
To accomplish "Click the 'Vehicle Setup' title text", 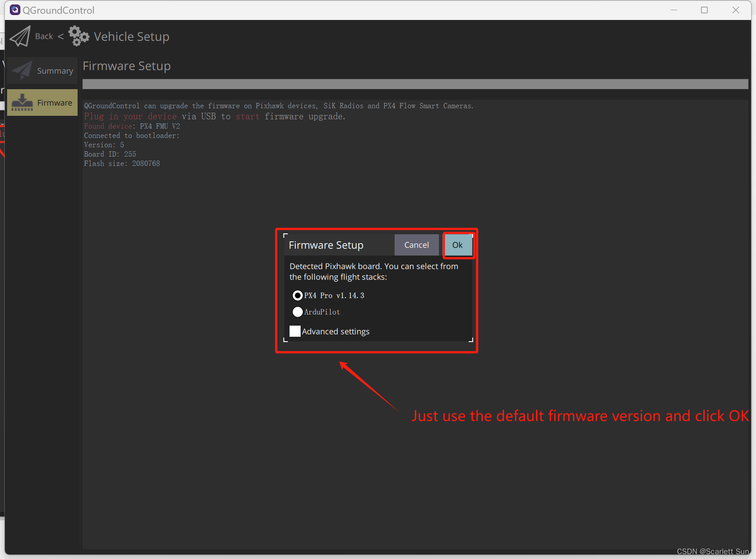I will click(x=132, y=36).
